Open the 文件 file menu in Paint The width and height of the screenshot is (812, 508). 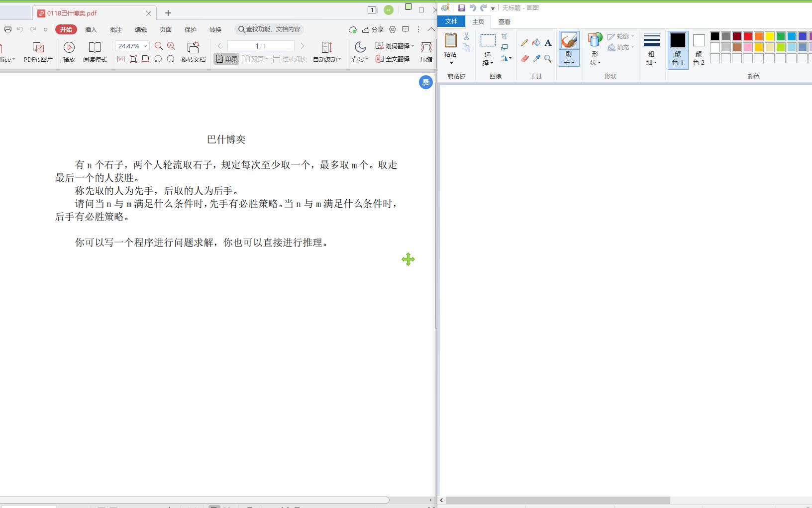tap(451, 21)
